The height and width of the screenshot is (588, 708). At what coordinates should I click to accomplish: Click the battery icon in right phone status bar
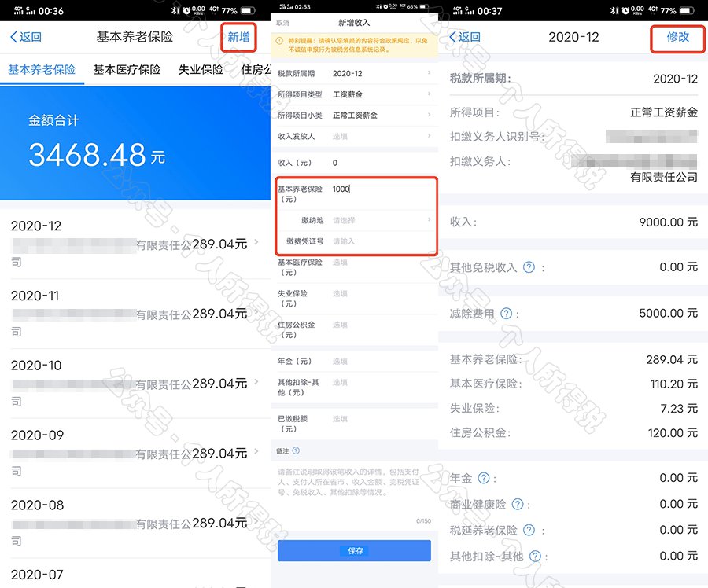tap(687, 10)
